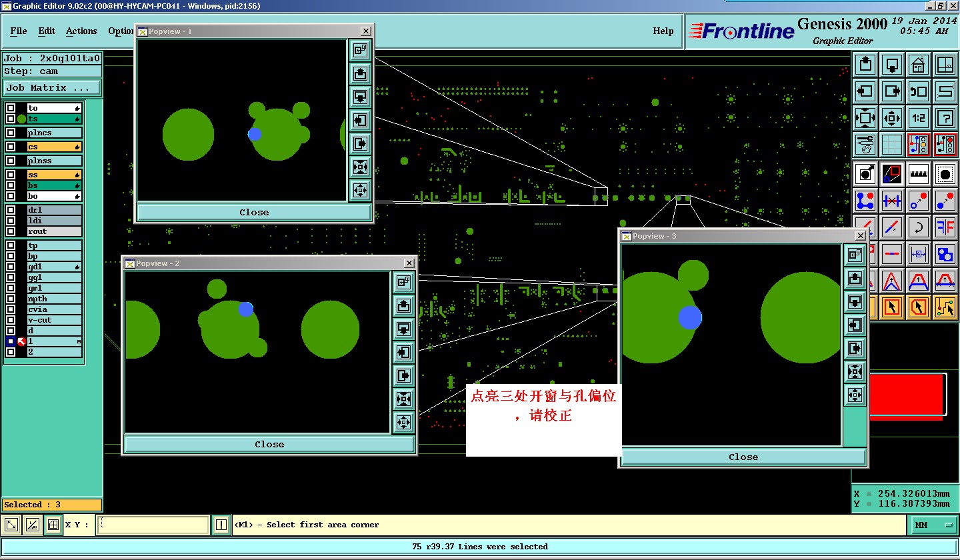Screen dimensions: 960x560
Task: Click the Home view house icon
Action: point(919,65)
